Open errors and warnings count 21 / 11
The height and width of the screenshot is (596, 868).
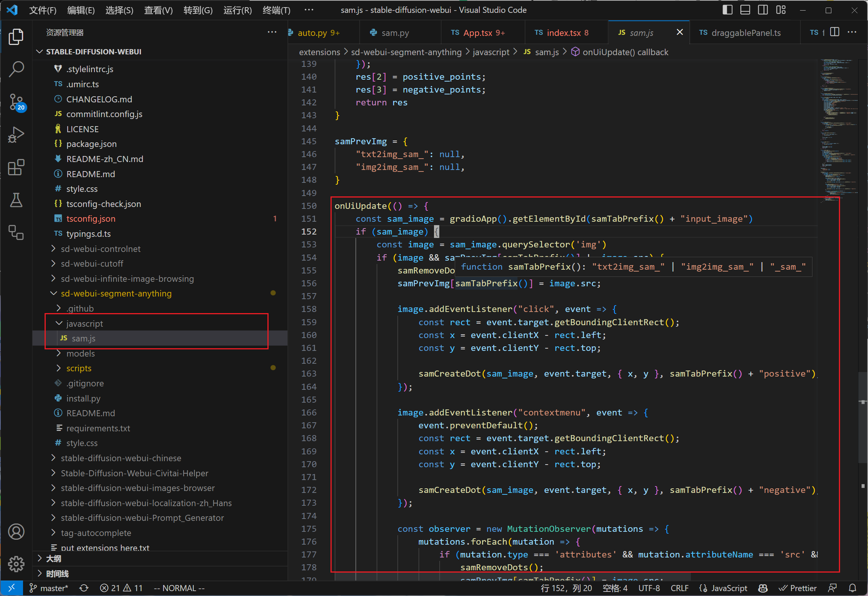121,588
